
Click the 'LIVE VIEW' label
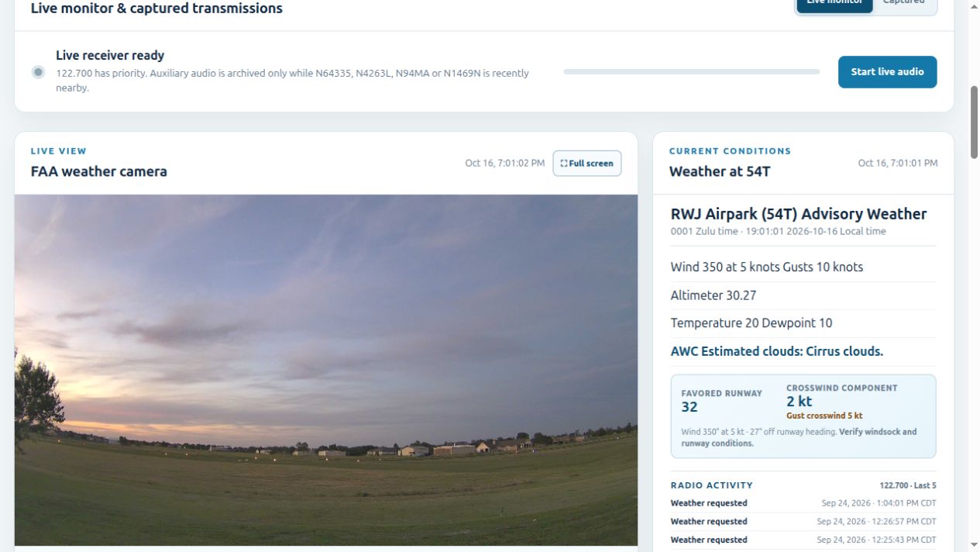(x=59, y=151)
